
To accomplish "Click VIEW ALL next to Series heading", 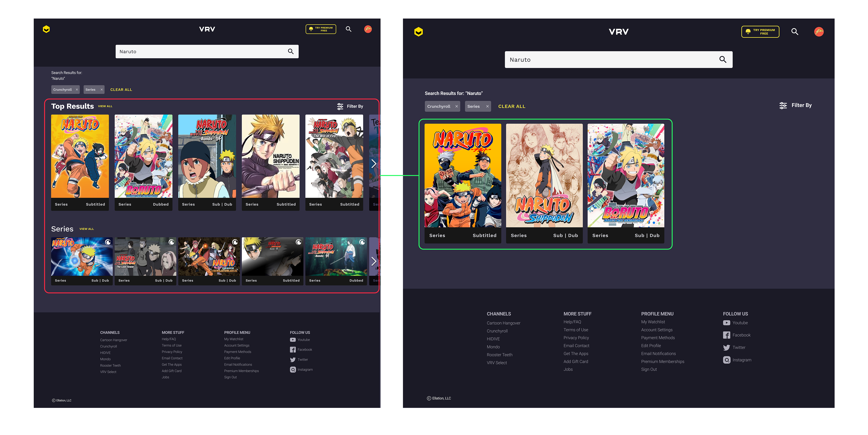I will click(x=87, y=229).
